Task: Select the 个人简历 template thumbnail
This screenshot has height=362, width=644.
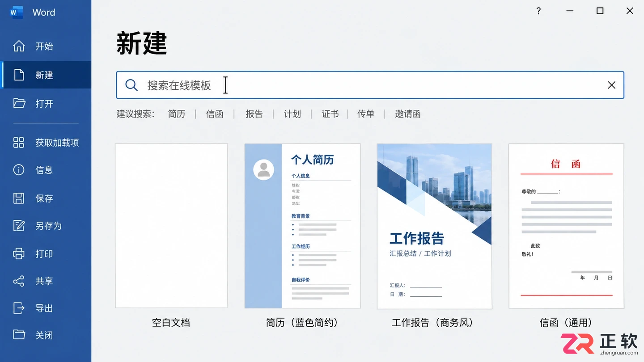Action: tap(302, 226)
